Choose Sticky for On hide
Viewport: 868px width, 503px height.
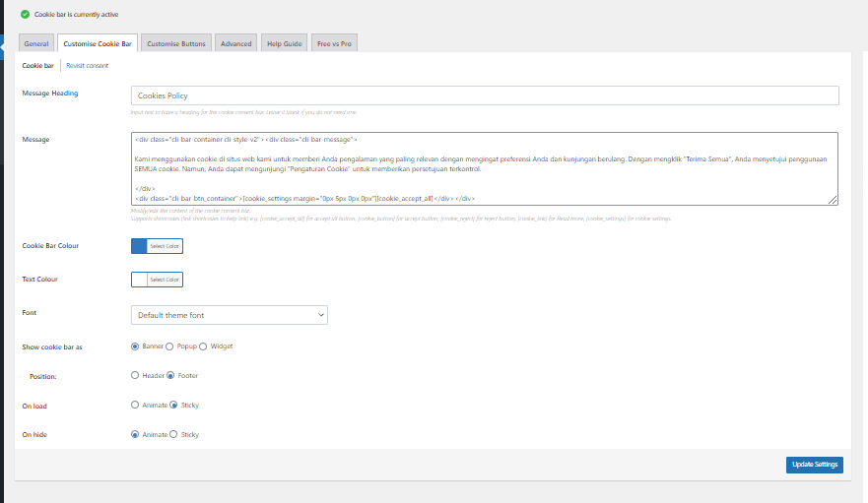[x=174, y=434]
